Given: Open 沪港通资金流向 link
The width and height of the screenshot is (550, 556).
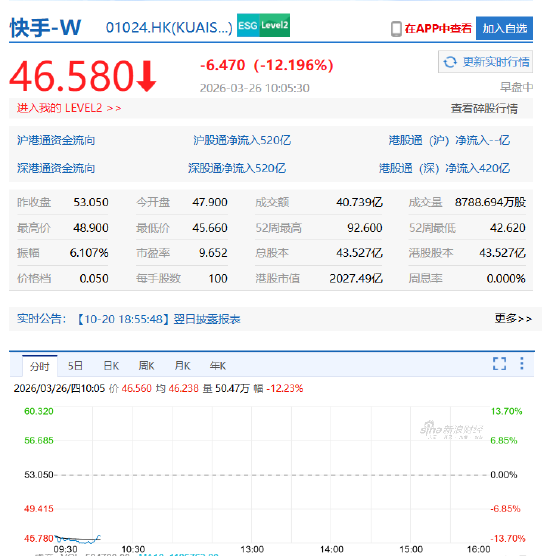Looking at the screenshot, I should coord(56,140).
